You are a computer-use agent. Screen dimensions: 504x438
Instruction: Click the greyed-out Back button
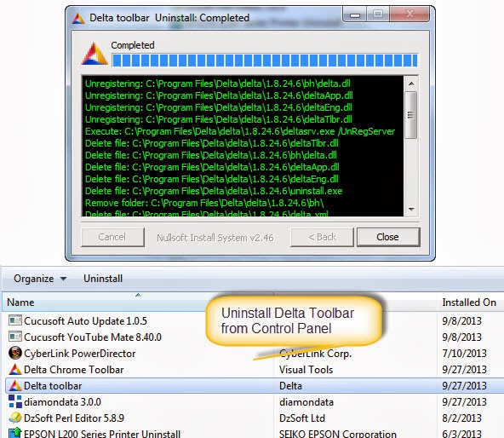click(322, 237)
